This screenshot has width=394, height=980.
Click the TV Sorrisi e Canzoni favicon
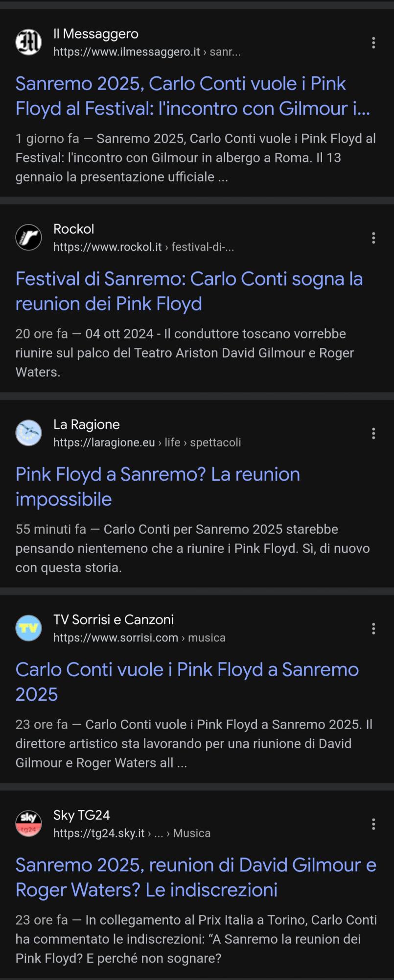pyautogui.click(x=28, y=628)
